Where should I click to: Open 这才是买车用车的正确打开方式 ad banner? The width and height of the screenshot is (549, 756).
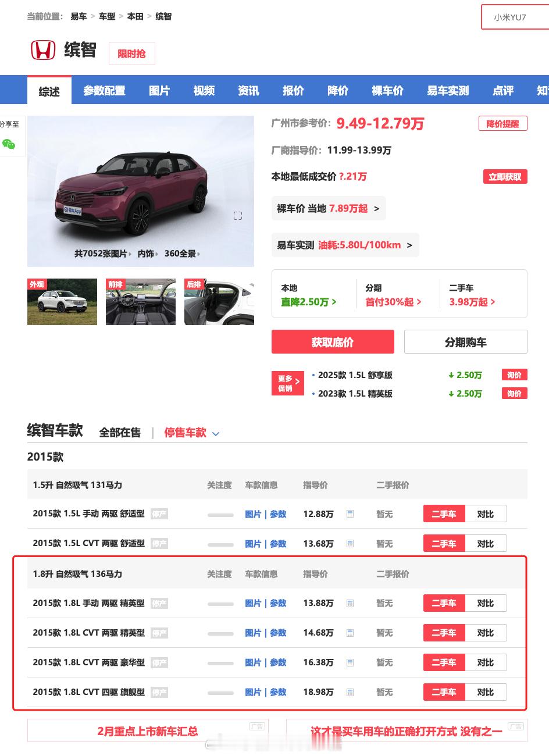(407, 731)
